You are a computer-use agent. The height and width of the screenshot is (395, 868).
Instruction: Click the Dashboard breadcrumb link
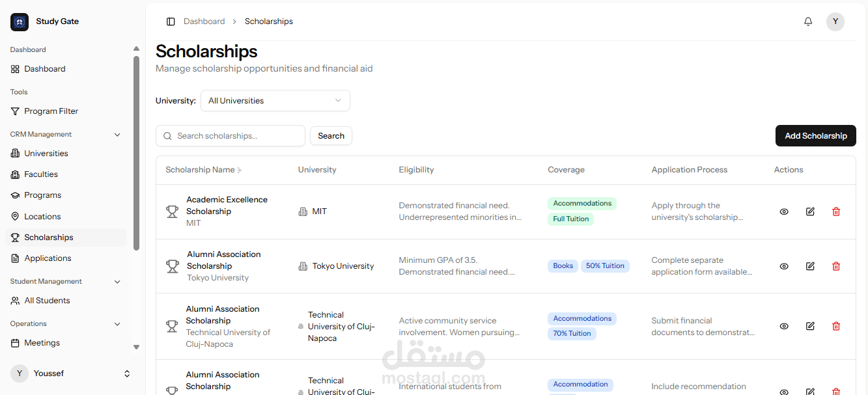pyautogui.click(x=204, y=21)
